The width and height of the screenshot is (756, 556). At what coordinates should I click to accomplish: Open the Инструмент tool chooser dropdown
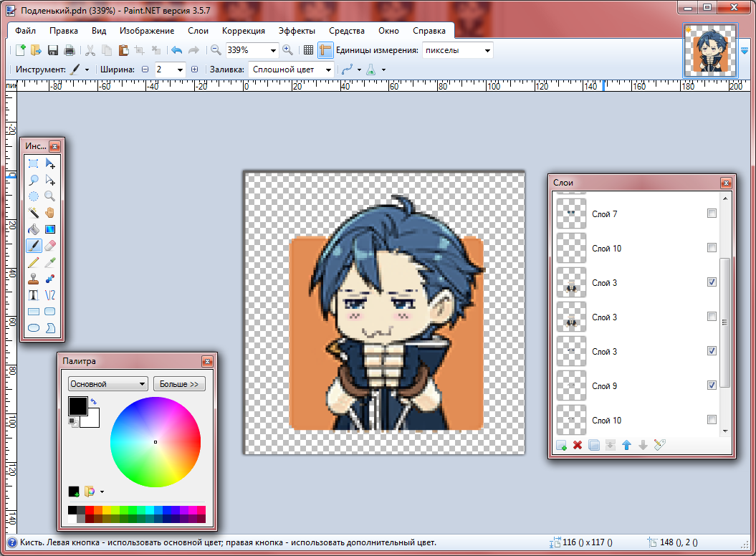87,69
